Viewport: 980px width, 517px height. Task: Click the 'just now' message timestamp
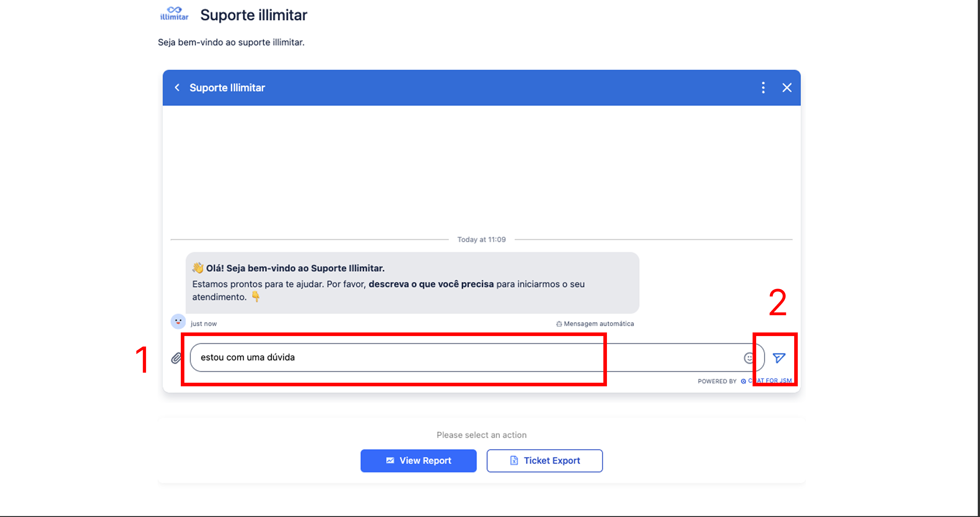(x=203, y=323)
